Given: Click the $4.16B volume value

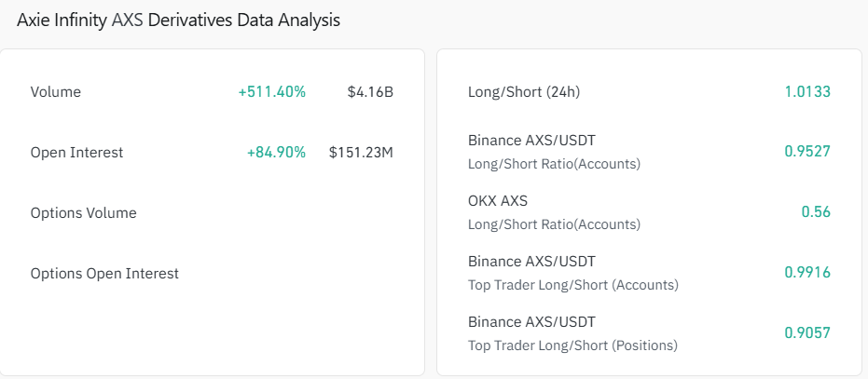Looking at the screenshot, I should coord(370,92).
